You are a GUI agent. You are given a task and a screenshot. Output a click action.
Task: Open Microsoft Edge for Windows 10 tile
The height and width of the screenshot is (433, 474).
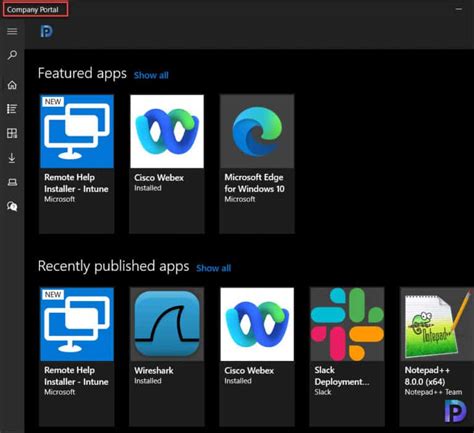coord(257,164)
